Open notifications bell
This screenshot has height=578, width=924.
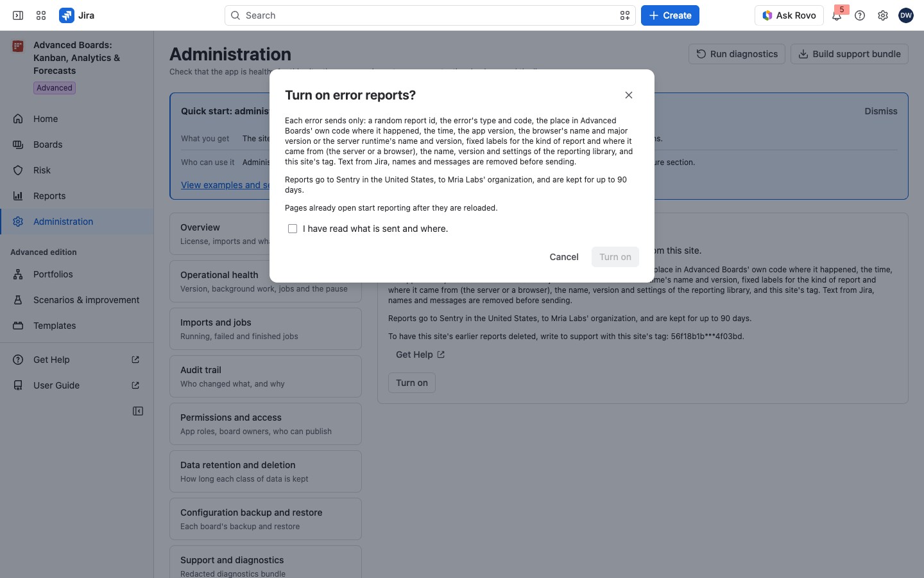click(x=837, y=15)
